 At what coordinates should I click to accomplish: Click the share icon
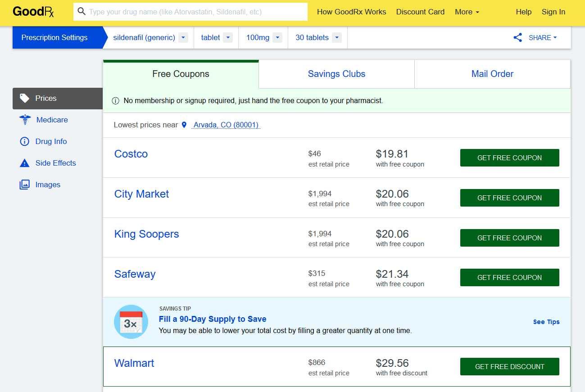[518, 38]
